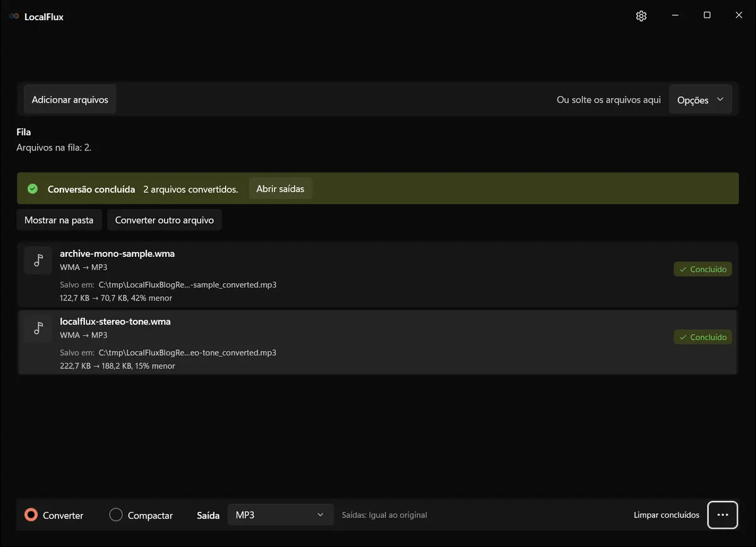Minimize the LocalFlux window
The height and width of the screenshot is (547, 756).
click(675, 15)
